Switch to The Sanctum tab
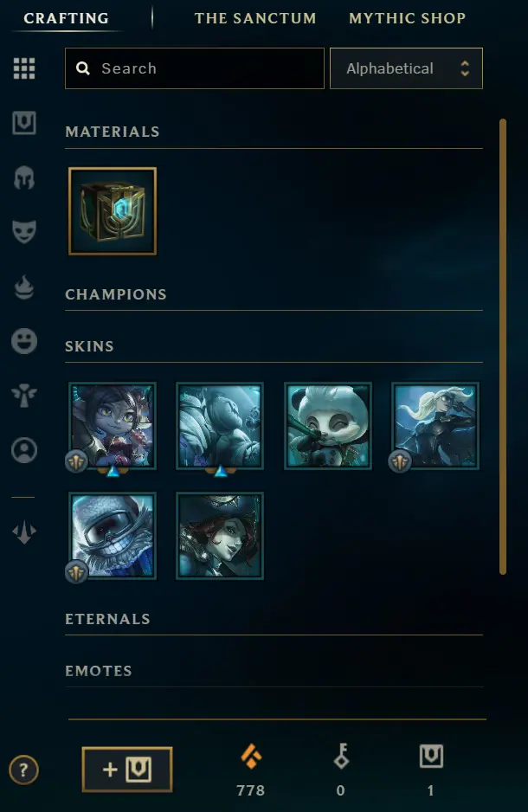 click(x=255, y=18)
